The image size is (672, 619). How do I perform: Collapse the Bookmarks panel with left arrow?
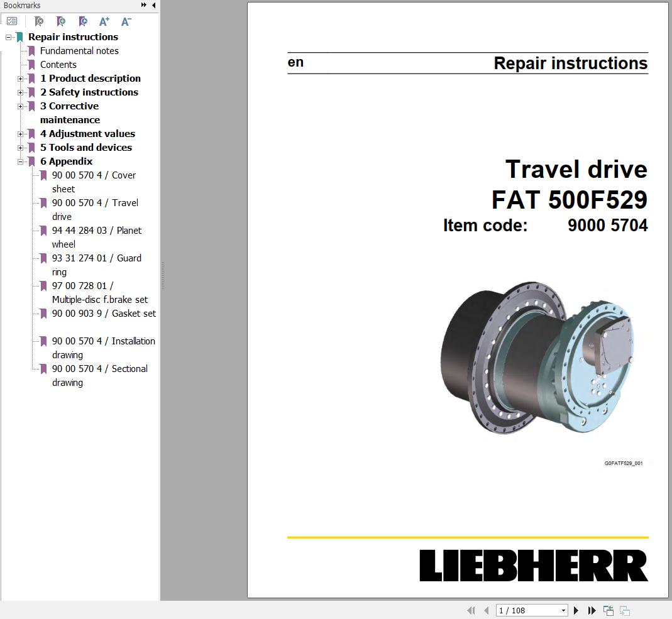(154, 5)
